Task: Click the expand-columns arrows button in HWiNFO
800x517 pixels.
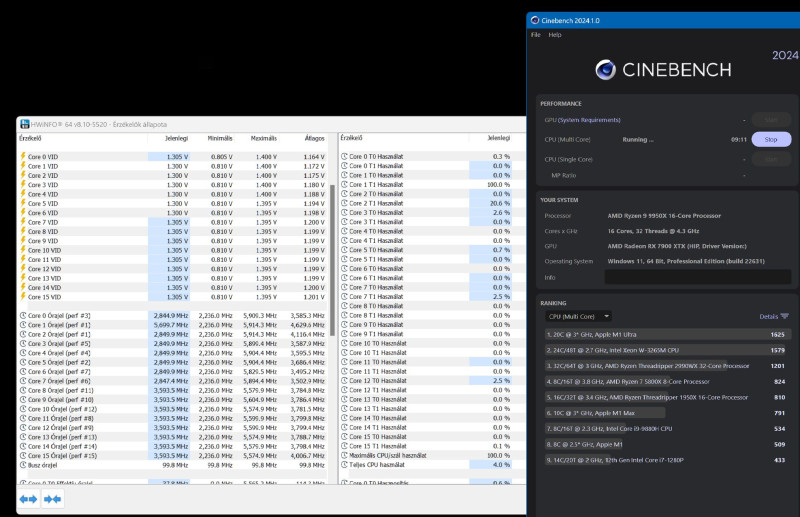Action: point(28,499)
